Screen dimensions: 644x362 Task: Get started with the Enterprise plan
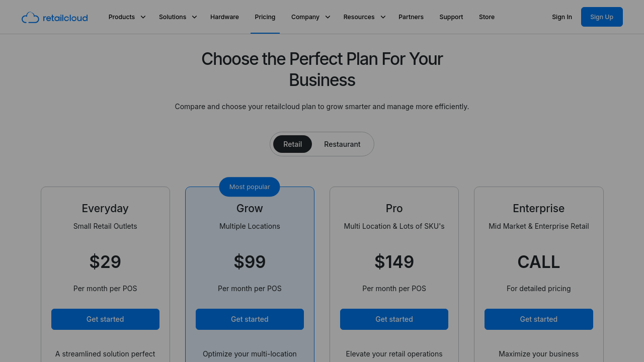(538, 319)
